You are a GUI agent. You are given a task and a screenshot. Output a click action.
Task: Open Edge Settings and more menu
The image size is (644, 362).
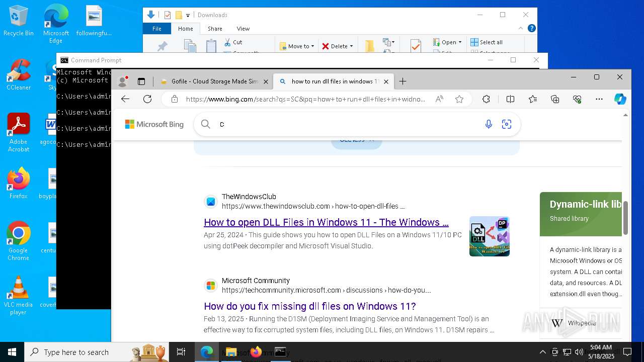(599, 99)
